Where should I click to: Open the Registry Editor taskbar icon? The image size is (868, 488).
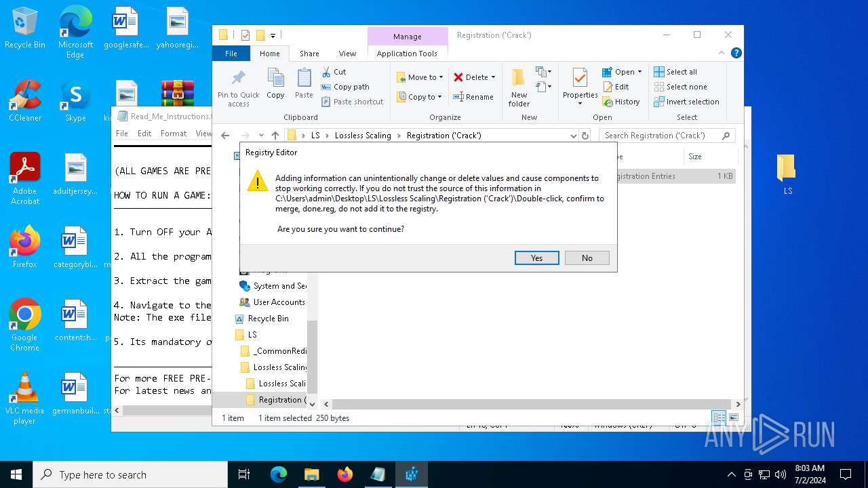click(x=411, y=474)
